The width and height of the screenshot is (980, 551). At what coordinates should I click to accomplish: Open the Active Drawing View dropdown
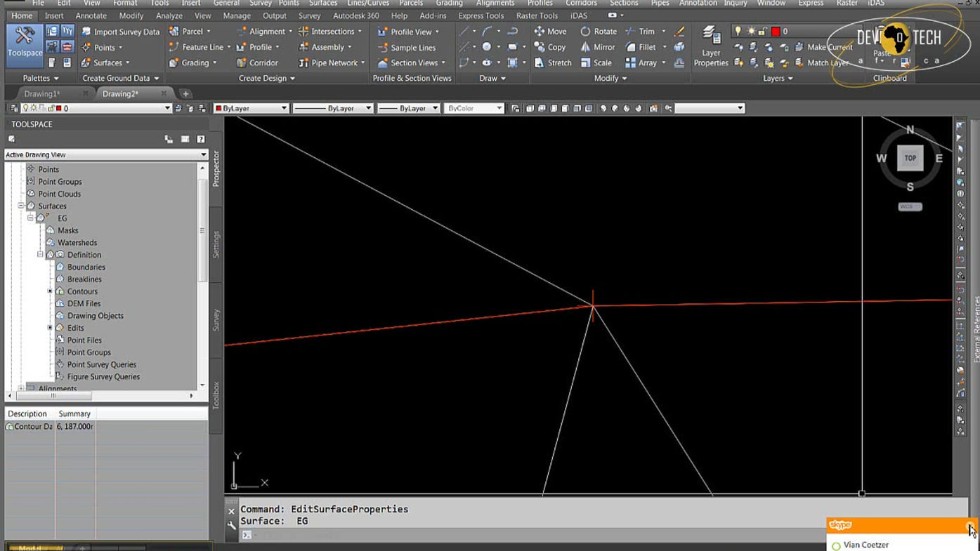(106, 154)
